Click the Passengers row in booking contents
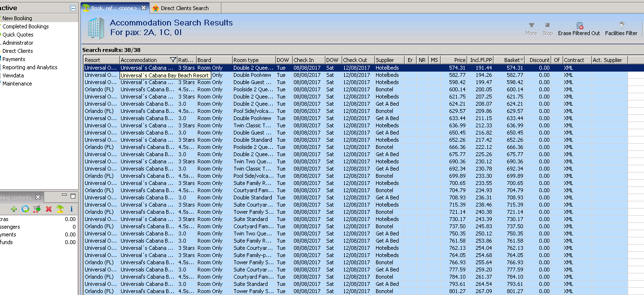 tap(38, 226)
